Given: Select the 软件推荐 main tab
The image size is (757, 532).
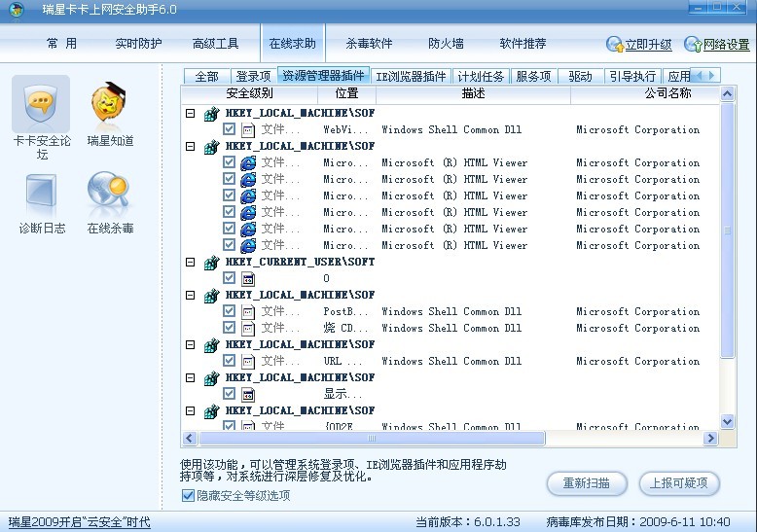Looking at the screenshot, I should click(523, 44).
